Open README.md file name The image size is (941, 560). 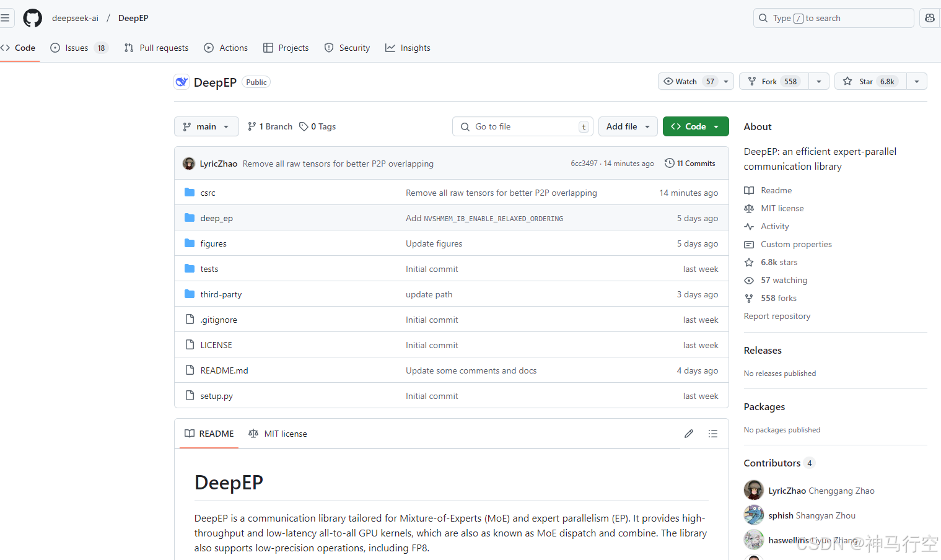224,370
